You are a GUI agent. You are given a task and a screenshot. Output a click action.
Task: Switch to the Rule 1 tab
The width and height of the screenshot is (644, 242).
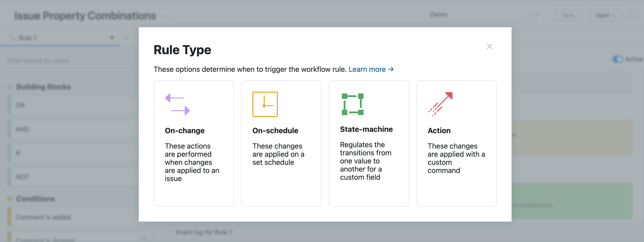pyautogui.click(x=28, y=37)
